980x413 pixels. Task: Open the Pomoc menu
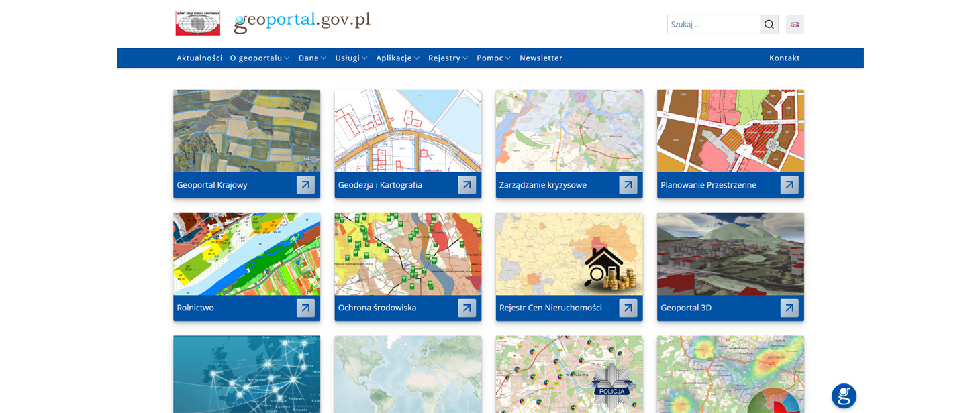(493, 58)
